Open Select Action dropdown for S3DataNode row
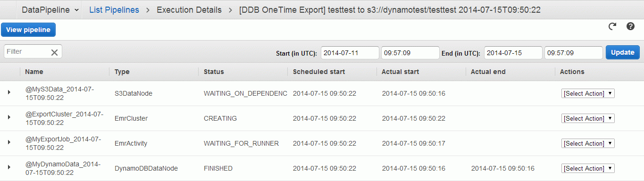The width and height of the screenshot is (644, 181). point(588,93)
